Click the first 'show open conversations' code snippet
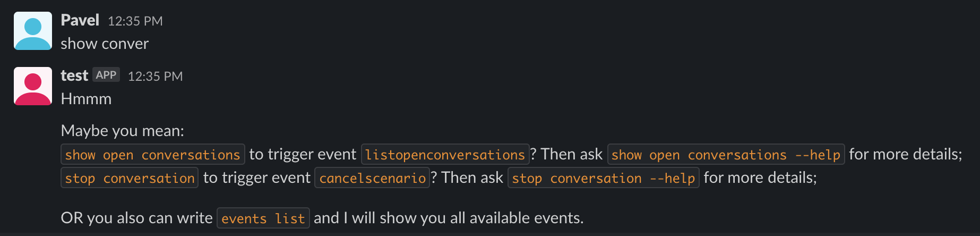Image resolution: width=980 pixels, height=236 pixels. point(153,155)
